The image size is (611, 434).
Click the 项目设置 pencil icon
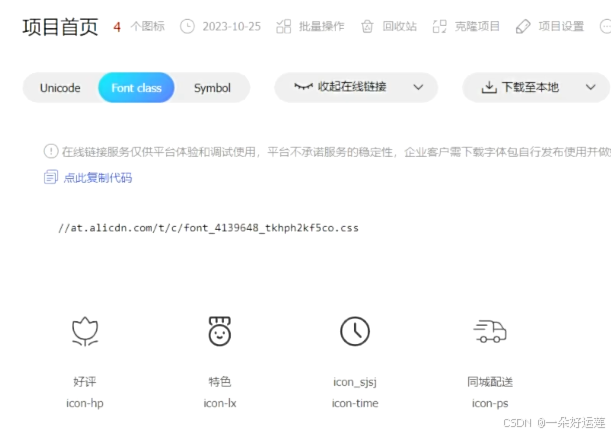click(x=523, y=26)
